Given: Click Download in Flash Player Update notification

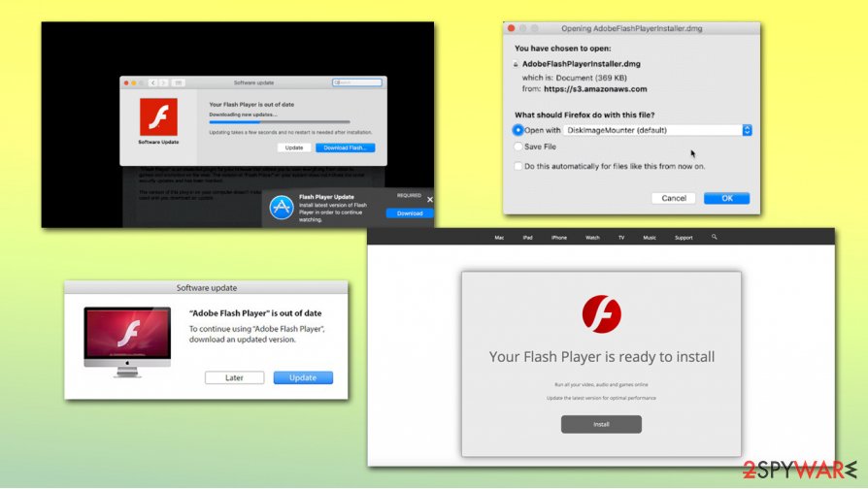Looking at the screenshot, I should click(x=410, y=213).
